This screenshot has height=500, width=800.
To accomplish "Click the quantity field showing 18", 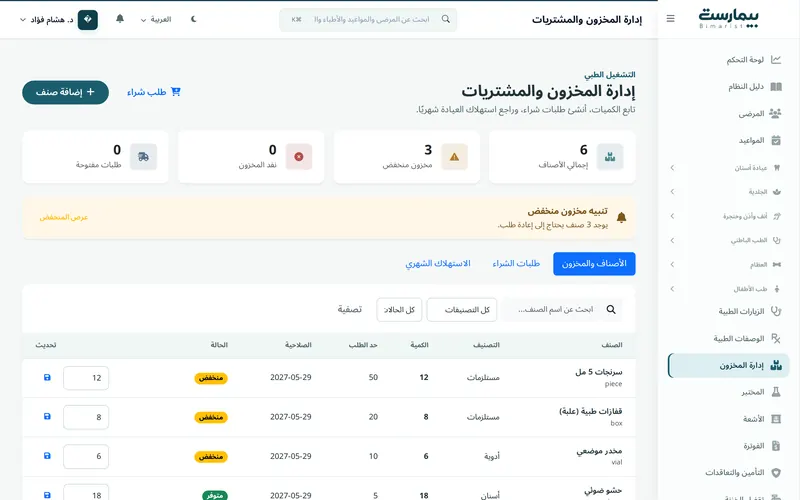I will [x=86, y=493].
